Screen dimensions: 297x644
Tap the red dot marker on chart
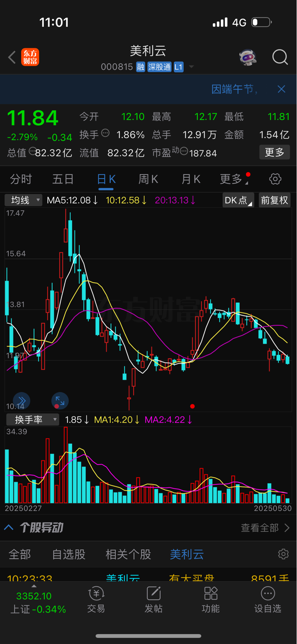192,406
